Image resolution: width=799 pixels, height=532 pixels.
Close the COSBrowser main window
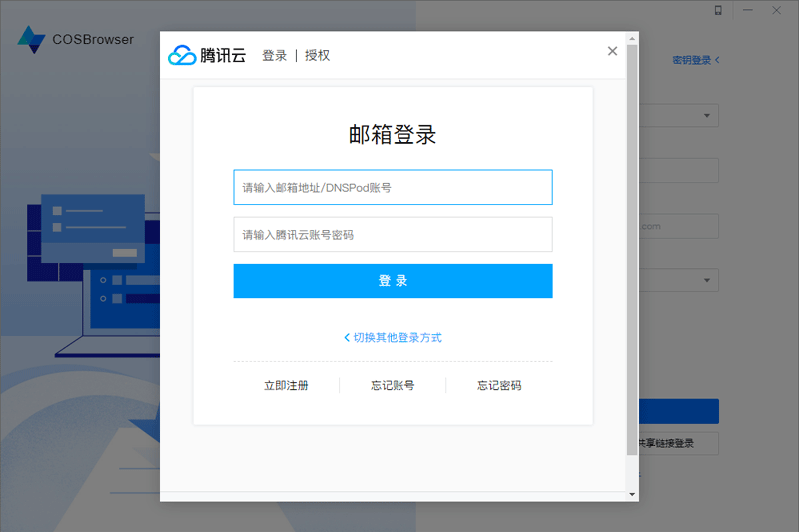tap(776, 10)
